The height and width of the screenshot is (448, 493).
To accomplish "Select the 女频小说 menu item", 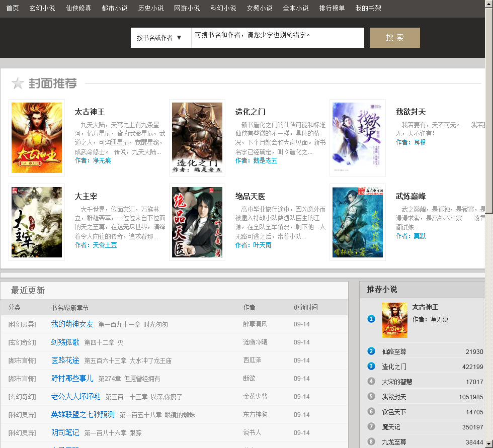I will click(260, 8).
